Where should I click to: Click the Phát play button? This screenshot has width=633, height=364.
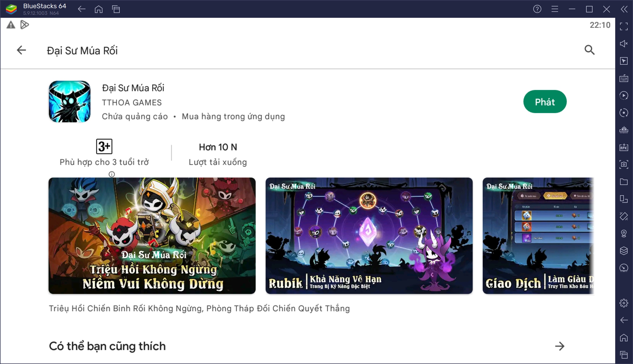point(545,102)
